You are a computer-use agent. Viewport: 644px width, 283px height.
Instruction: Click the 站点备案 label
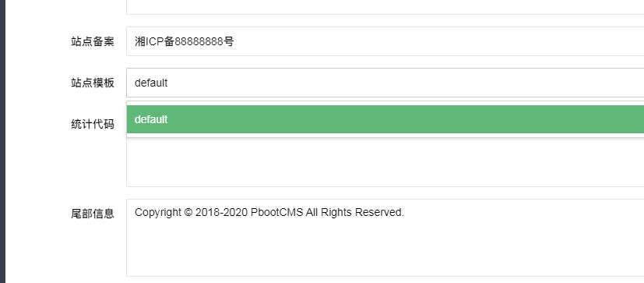coord(93,41)
